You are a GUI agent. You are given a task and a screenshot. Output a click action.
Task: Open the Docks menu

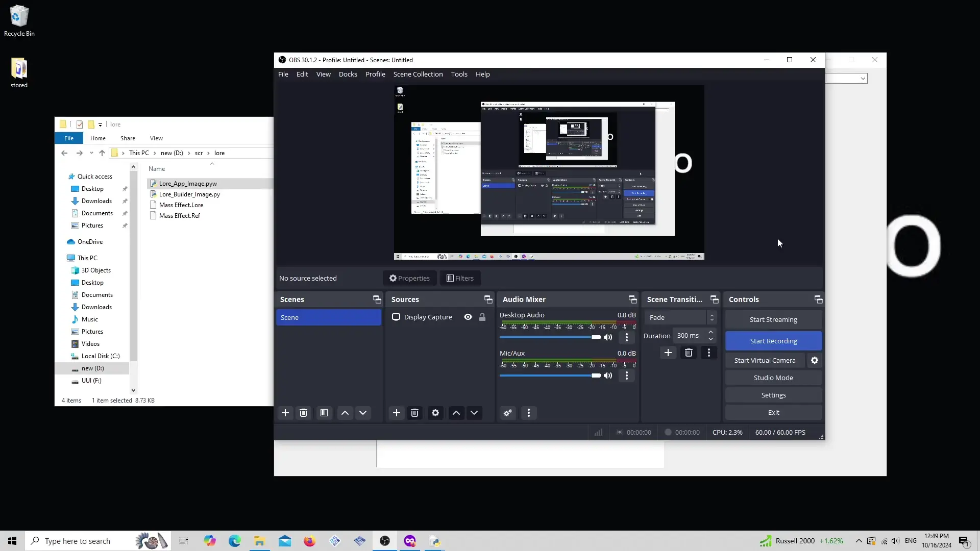[x=348, y=74]
